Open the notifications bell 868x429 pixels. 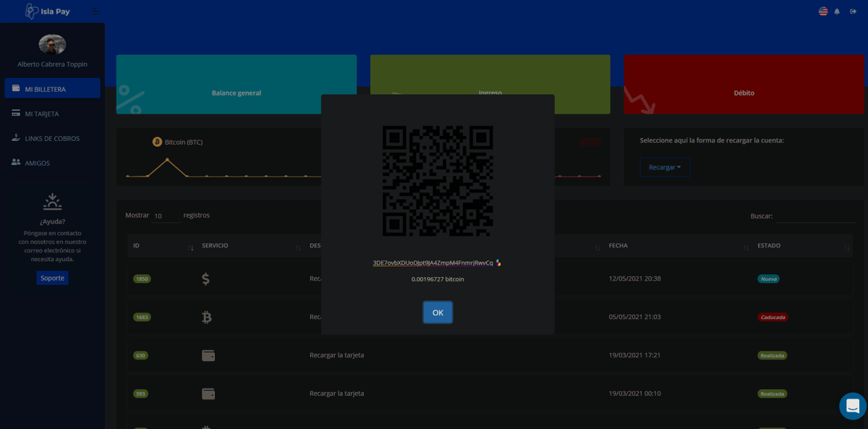(x=837, y=12)
